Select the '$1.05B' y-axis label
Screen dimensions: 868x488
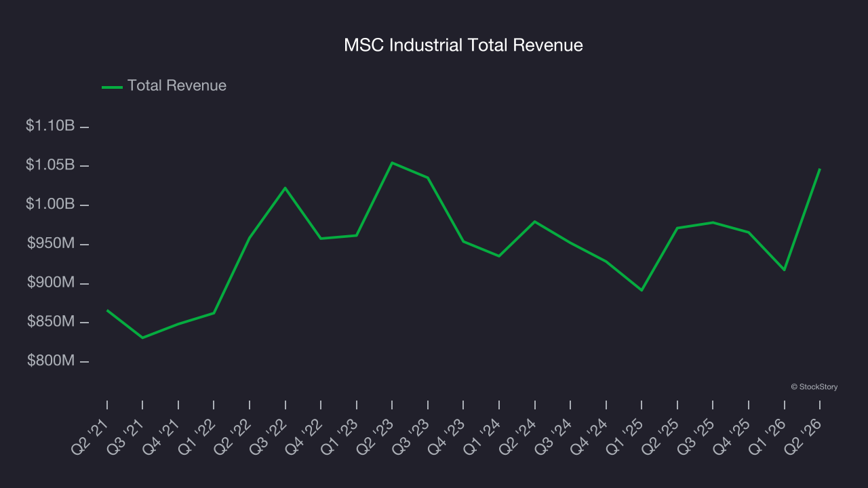point(50,165)
